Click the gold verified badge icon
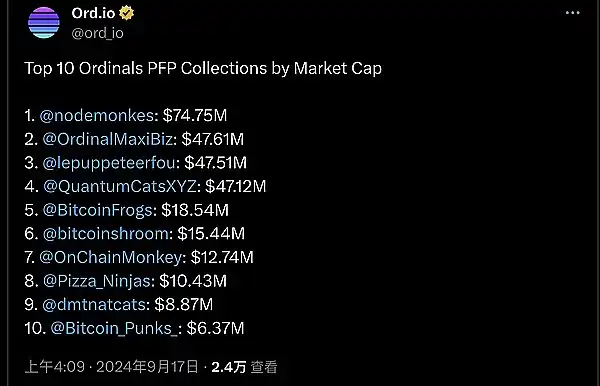 click(126, 13)
